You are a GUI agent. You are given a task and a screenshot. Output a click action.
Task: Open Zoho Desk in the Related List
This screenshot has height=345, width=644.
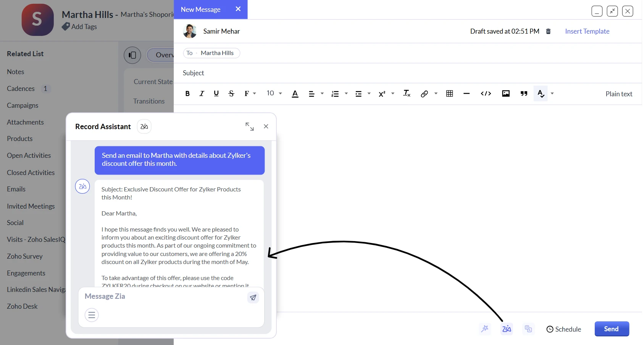pos(22,306)
